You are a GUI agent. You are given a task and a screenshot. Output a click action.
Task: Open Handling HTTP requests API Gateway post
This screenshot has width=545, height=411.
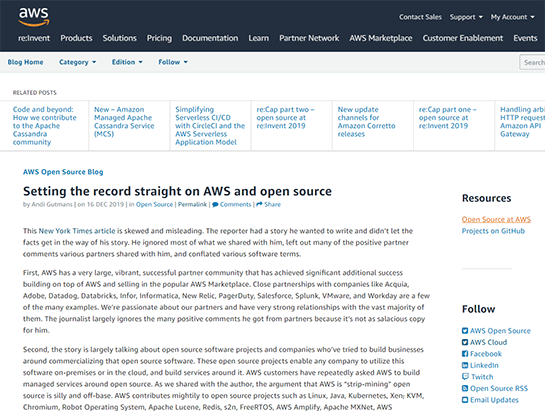522,121
